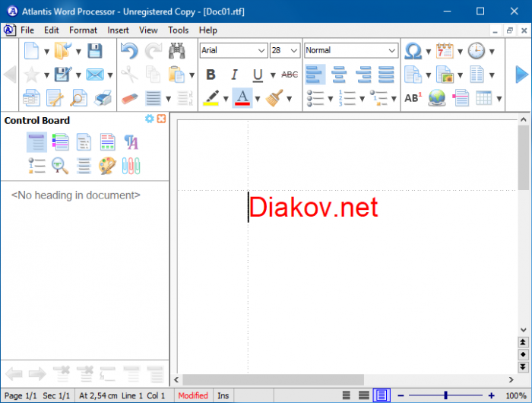Click the vertical scrollbar thumb
The width and height of the screenshot is (532, 403).
pos(523,157)
